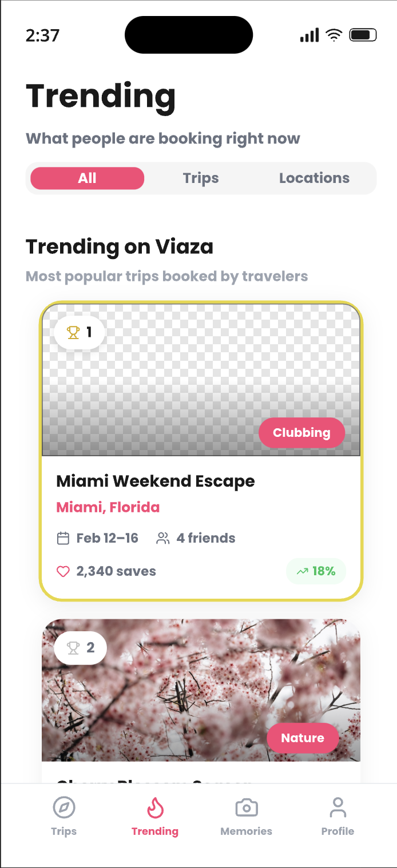Open the Miami, Florida location link
397x868 pixels.
tap(108, 507)
